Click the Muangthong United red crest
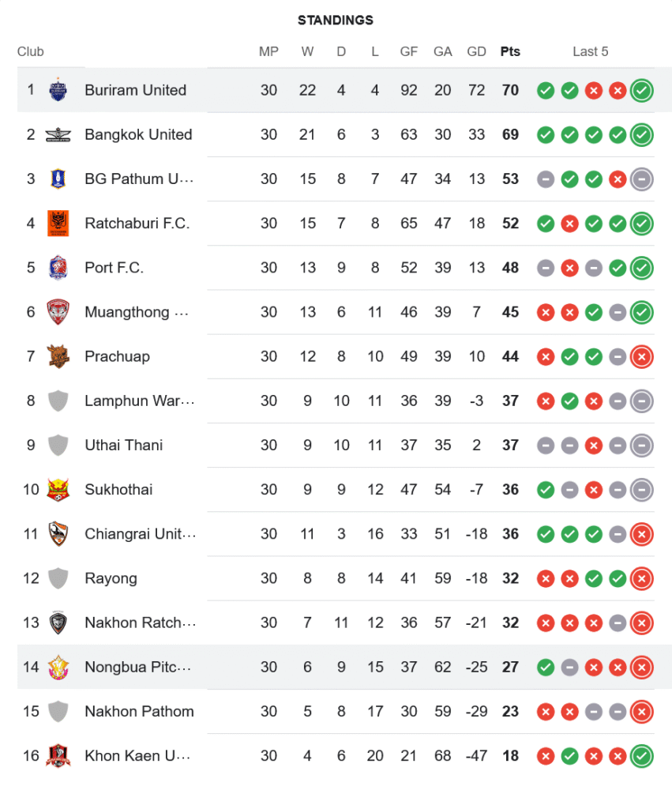 (x=58, y=312)
